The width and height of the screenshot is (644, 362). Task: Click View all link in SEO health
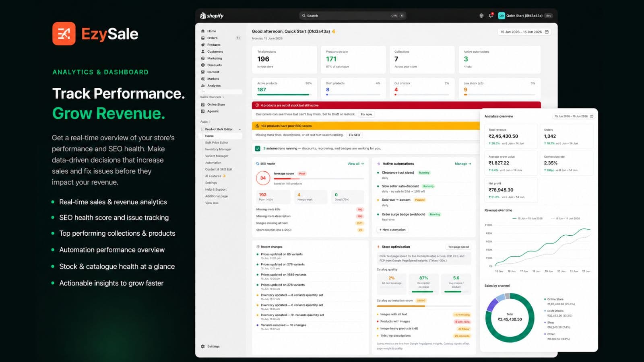click(355, 164)
